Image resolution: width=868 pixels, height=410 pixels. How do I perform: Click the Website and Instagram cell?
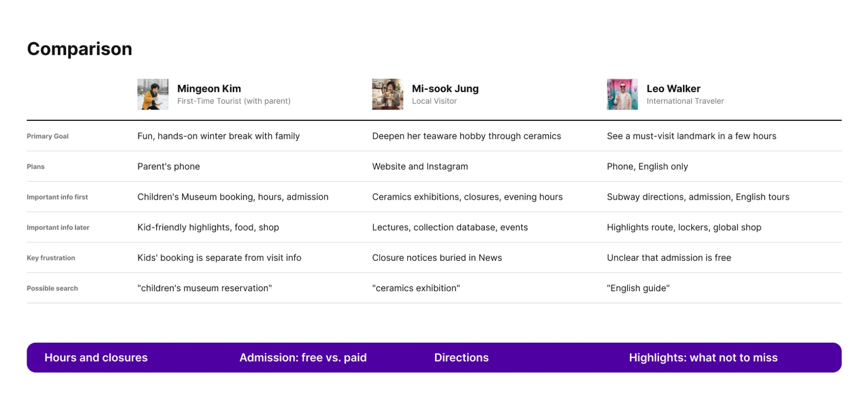[420, 166]
